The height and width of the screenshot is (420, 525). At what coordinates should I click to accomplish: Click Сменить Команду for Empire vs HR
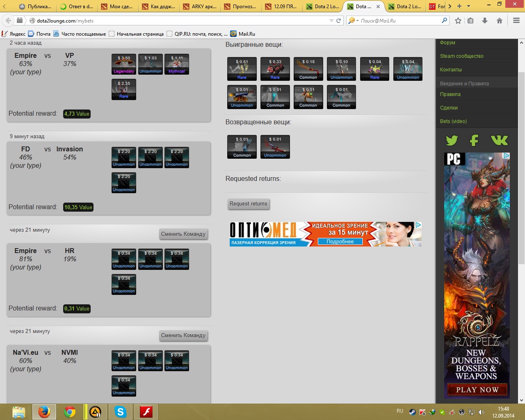click(x=183, y=234)
